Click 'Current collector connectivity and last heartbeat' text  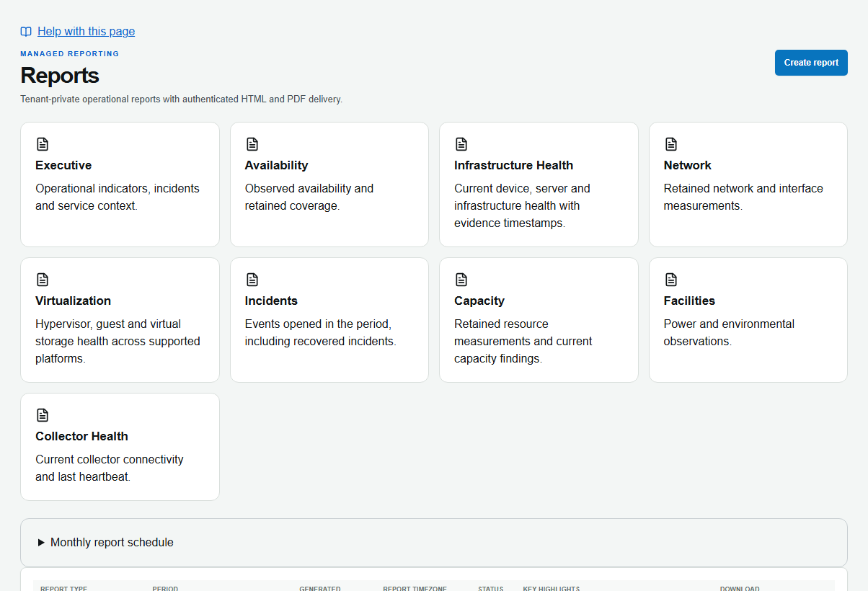pos(110,468)
